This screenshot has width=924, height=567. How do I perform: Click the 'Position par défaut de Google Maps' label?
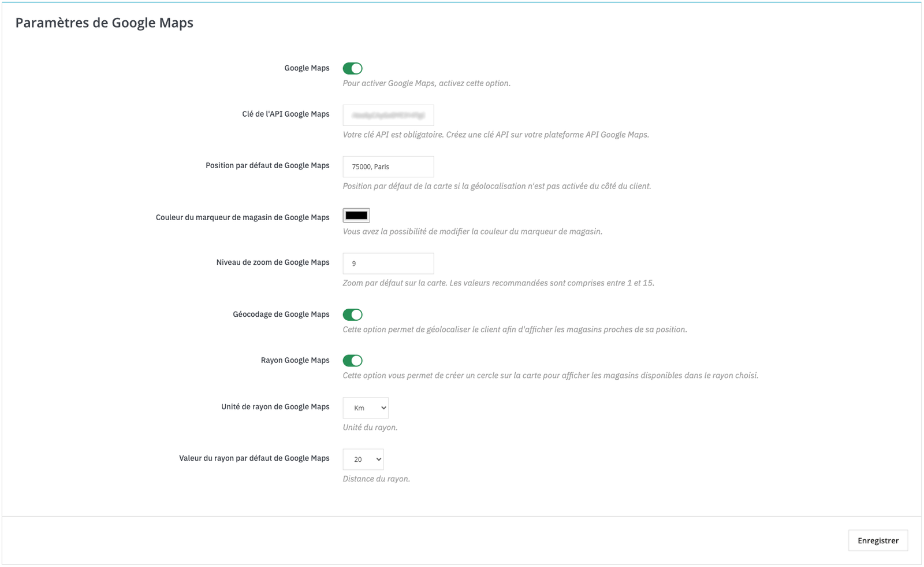click(267, 165)
